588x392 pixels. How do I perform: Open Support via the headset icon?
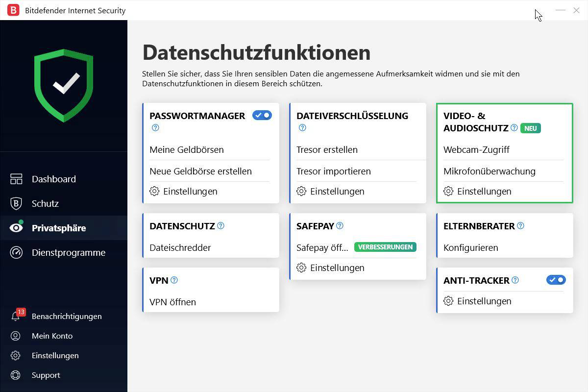17,375
